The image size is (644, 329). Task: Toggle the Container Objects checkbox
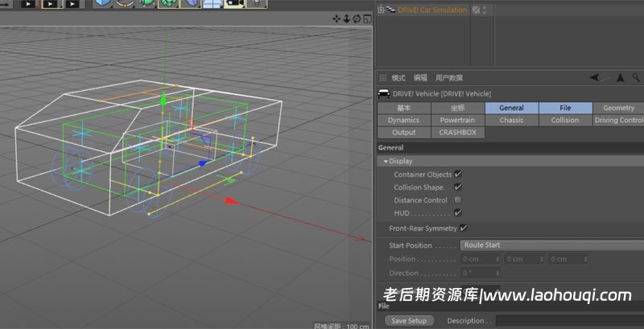(x=458, y=174)
